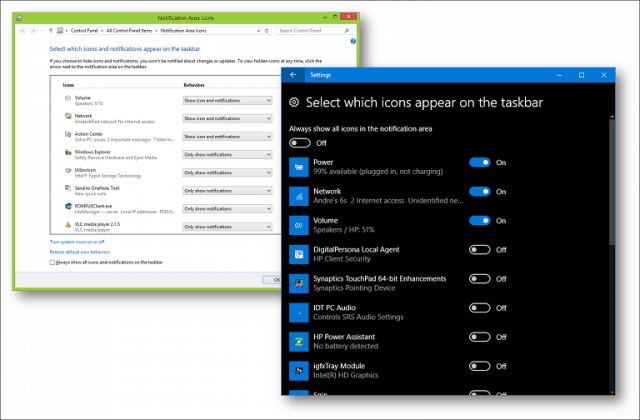Toggle Always show all icons switch

pyautogui.click(x=300, y=143)
